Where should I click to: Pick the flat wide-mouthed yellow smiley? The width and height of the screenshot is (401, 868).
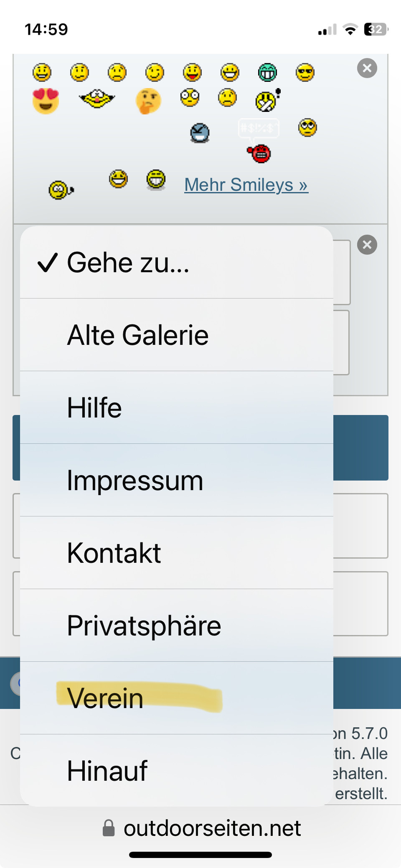tap(96, 99)
